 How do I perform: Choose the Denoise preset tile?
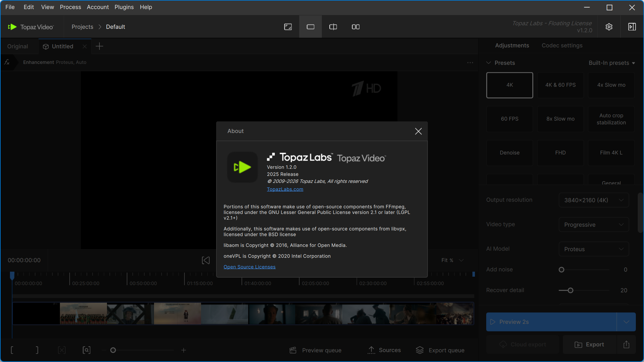(x=509, y=153)
